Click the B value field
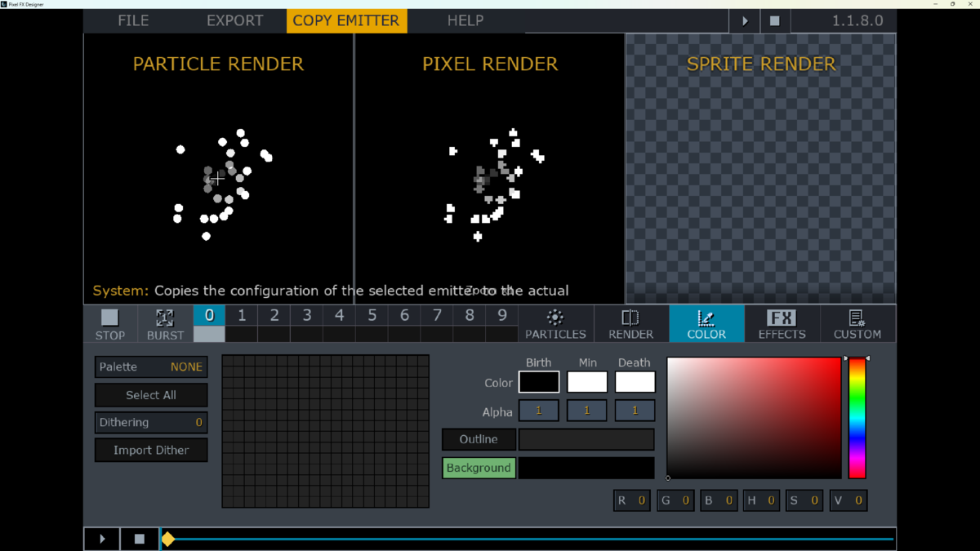This screenshot has width=980, height=551. click(719, 500)
